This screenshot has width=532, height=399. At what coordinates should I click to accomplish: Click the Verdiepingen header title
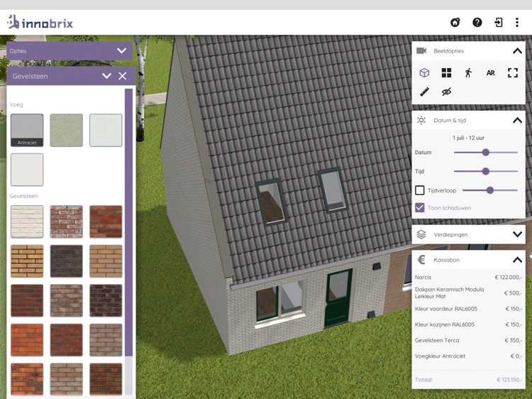450,235
